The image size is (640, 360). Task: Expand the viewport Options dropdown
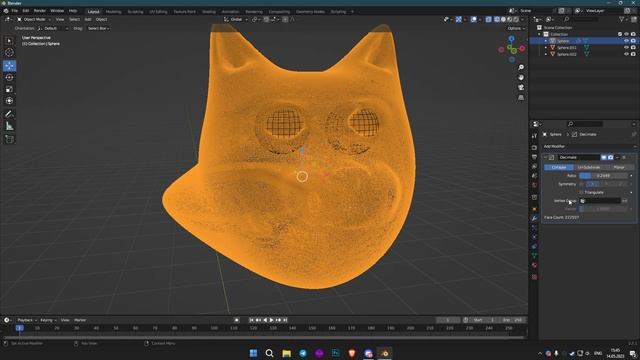516,29
